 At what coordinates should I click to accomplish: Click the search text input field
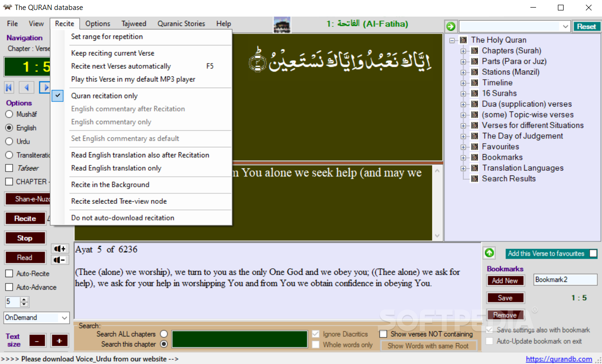240,339
